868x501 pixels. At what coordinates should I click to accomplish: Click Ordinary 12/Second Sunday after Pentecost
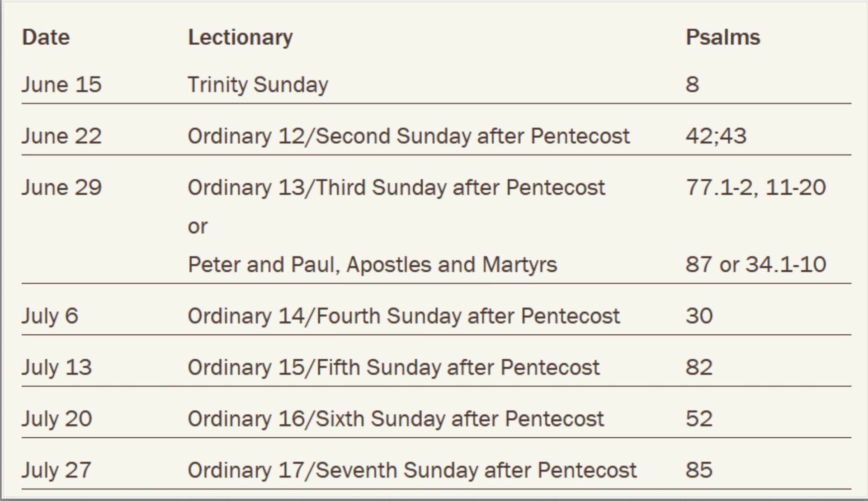point(408,136)
